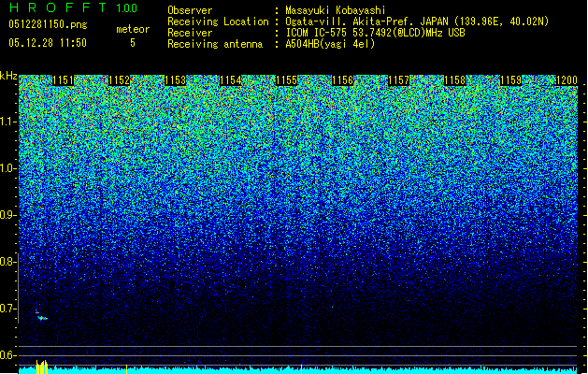Screen dimensions: 588x374
Task: Click the 1156 time marker
Action: click(343, 80)
